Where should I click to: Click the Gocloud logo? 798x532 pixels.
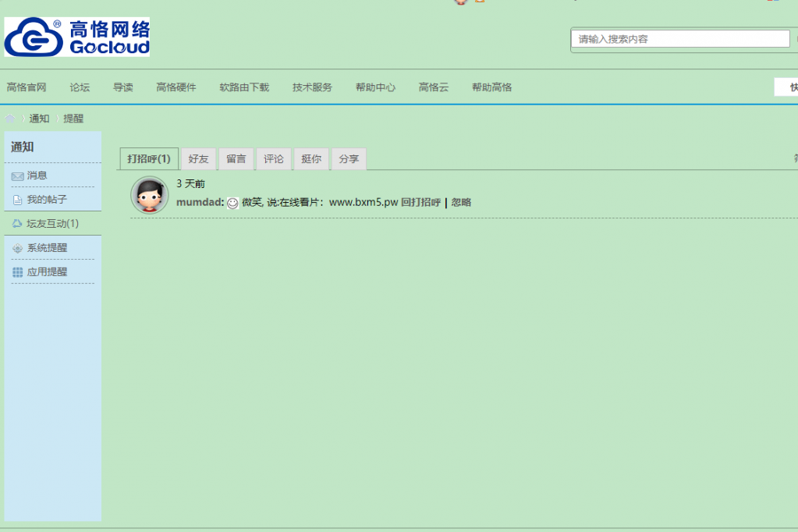[x=76, y=37]
